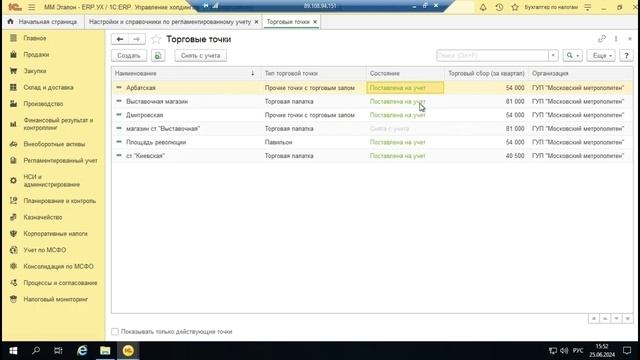The height and width of the screenshot is (360, 640).
Task: Open Процессы и согласование section
Action: click(x=60, y=283)
